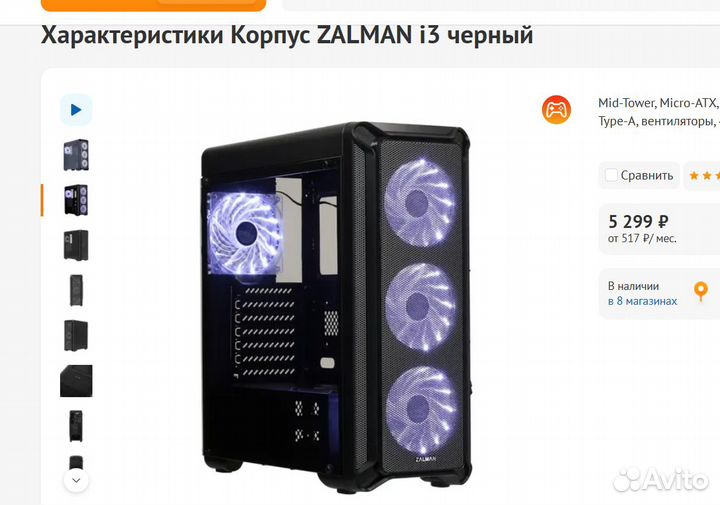Viewport: 720px width, 505px height.
Task: Tick the Сравнить checkbox
Action: (x=611, y=175)
